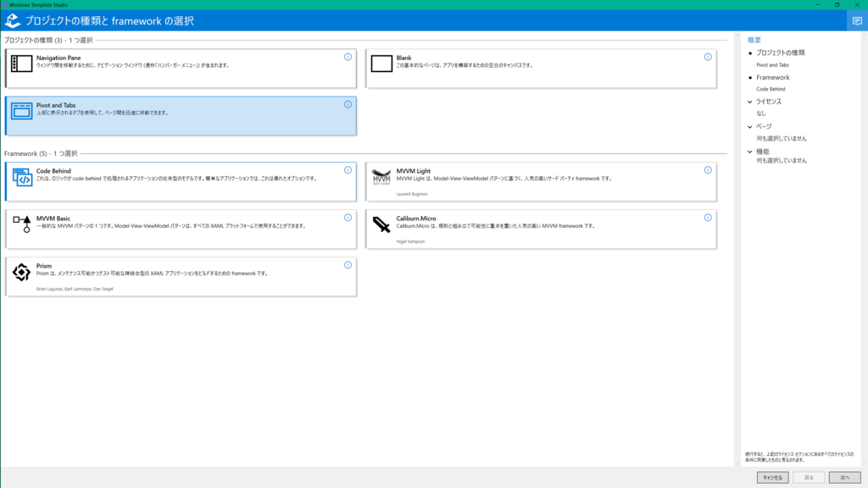Select the Pivot and Tabs project type

(181, 116)
